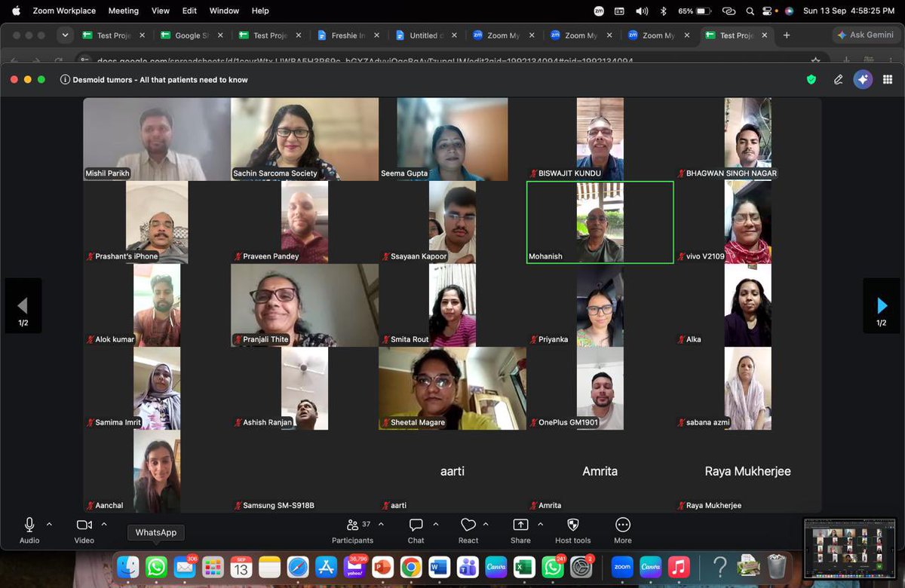Switch to the Google Sh Chrome tab
905x588 pixels.
click(x=192, y=35)
